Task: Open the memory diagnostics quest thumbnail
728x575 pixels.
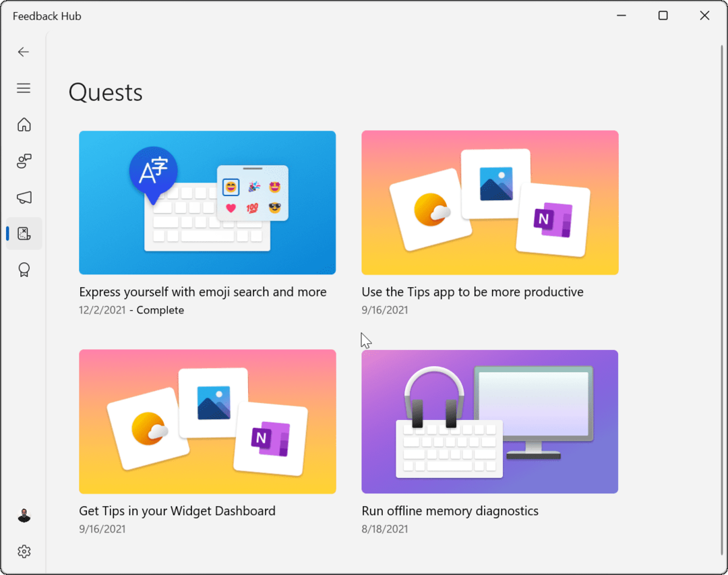Action: [489, 421]
